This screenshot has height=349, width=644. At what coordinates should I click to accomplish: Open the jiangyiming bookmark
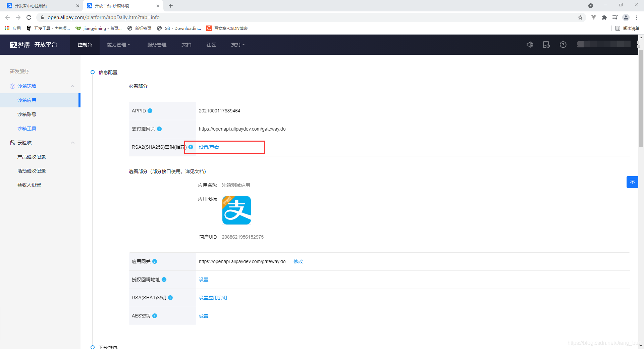(x=99, y=28)
